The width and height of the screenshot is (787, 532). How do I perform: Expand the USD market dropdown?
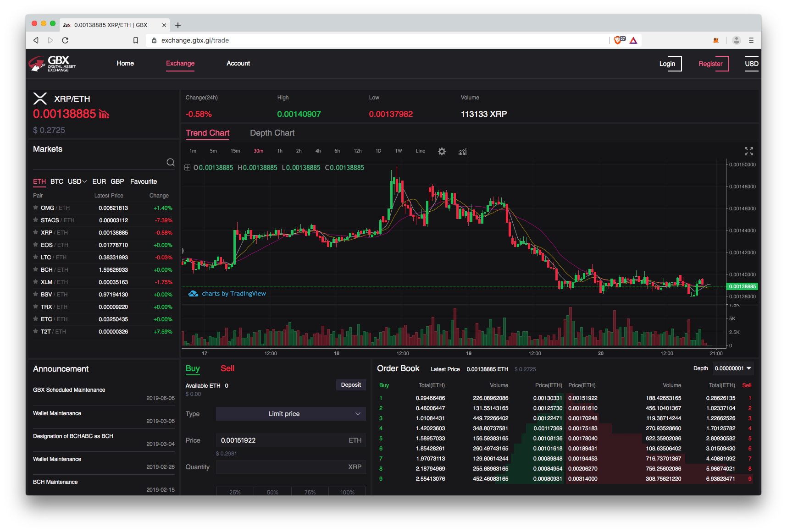click(78, 181)
